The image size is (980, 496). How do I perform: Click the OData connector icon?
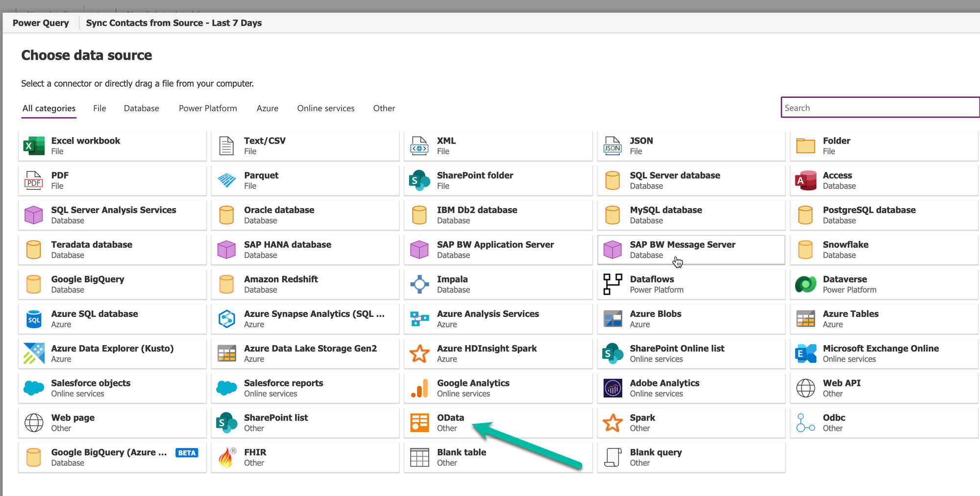pyautogui.click(x=419, y=423)
